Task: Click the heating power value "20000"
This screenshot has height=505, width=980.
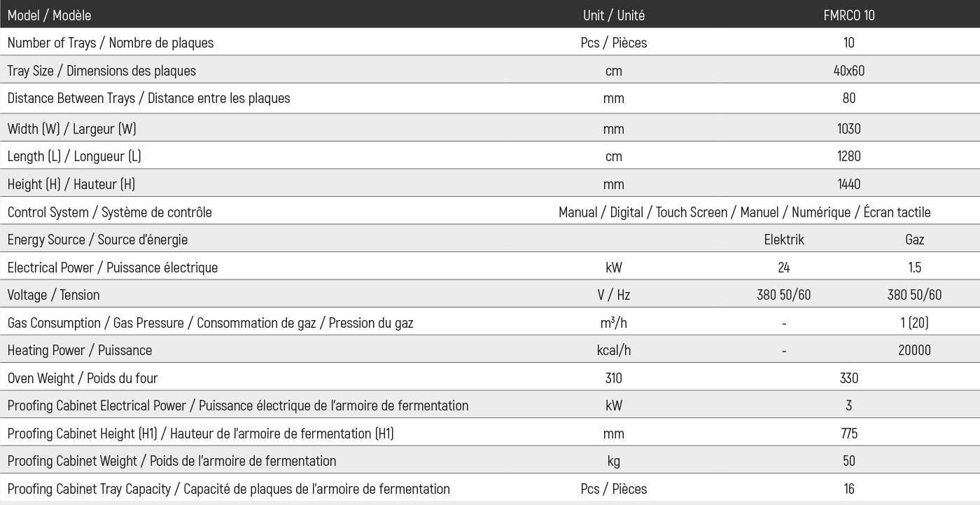Action: tap(914, 350)
